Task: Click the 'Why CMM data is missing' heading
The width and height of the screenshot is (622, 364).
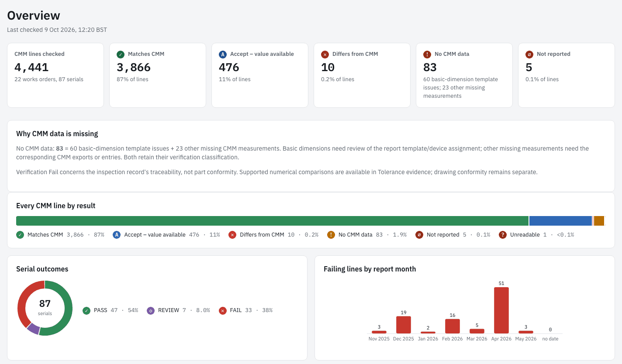Action: click(57, 134)
